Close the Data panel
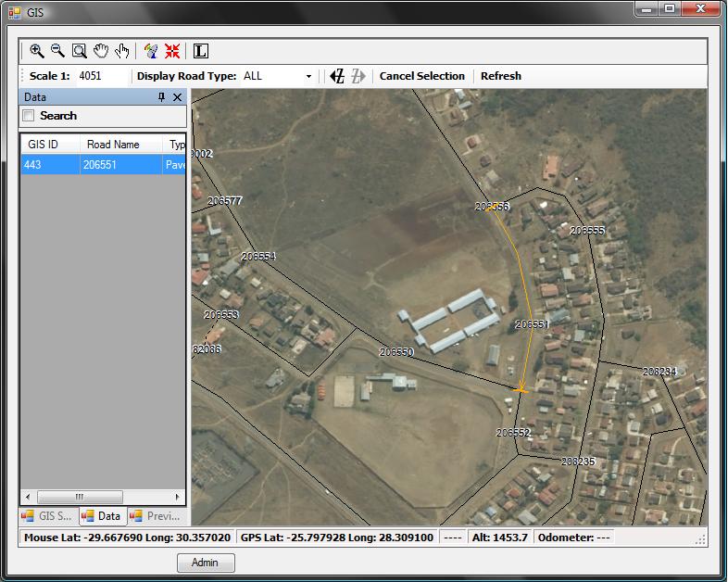Viewport: 728px width, 582px height. click(x=178, y=97)
